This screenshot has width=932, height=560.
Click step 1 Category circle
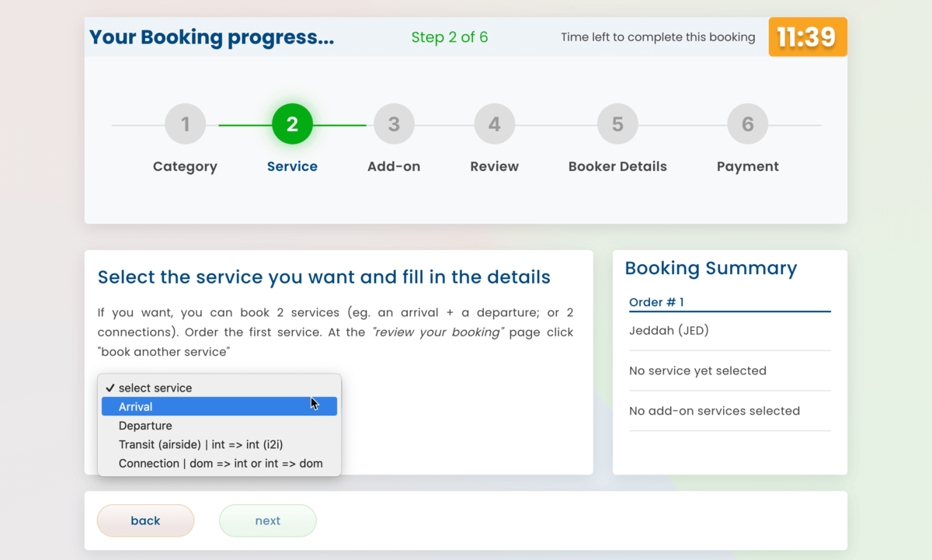tap(185, 124)
